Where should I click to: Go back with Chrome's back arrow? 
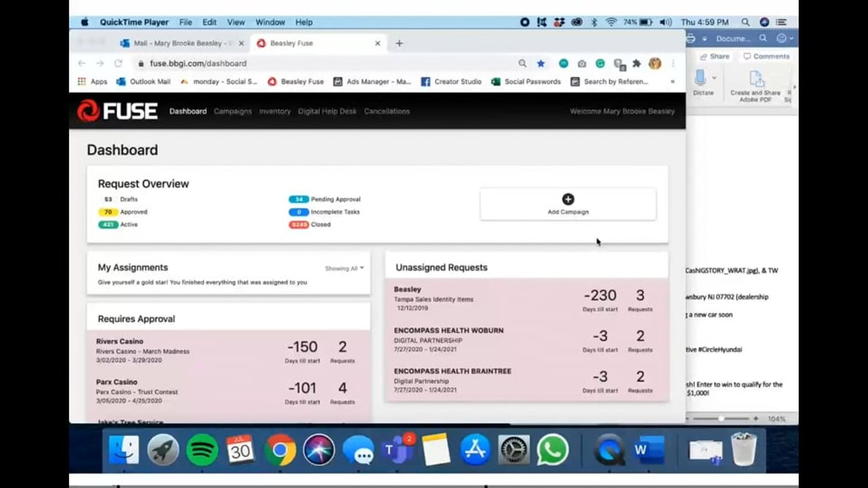point(81,63)
